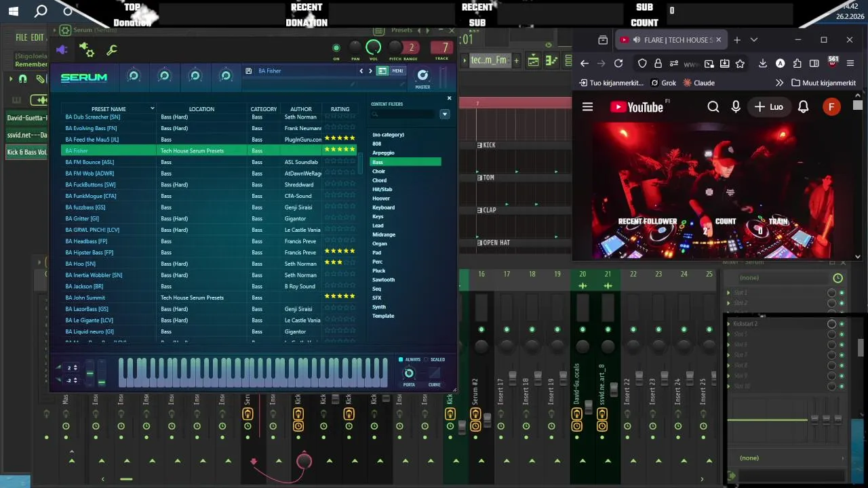Open mixer output (none) selector at bottom
This screenshot has height=488, width=868.
pyautogui.click(x=787, y=458)
